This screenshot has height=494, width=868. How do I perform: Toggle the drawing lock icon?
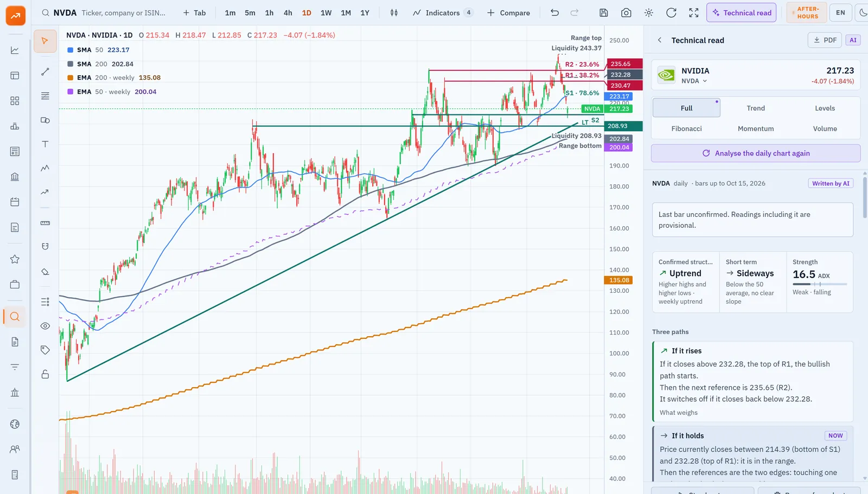pos(45,374)
